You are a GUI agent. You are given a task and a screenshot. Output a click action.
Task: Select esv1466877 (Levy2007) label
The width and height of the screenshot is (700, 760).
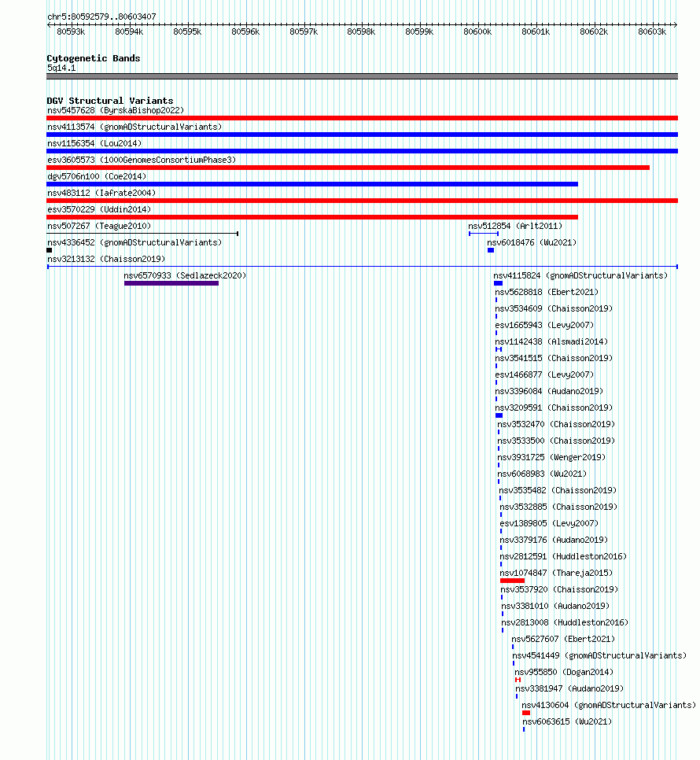point(544,374)
